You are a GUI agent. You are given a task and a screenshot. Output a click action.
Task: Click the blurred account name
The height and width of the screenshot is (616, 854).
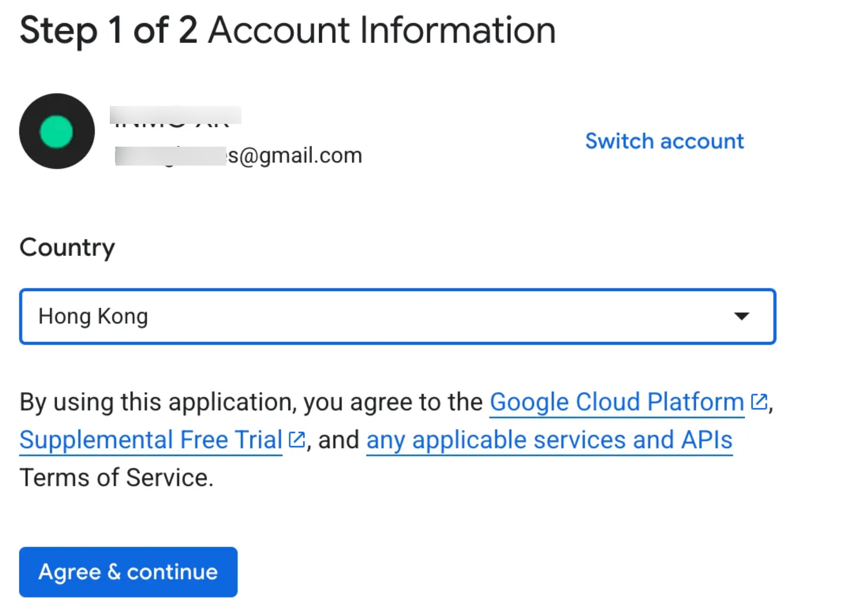point(175,116)
